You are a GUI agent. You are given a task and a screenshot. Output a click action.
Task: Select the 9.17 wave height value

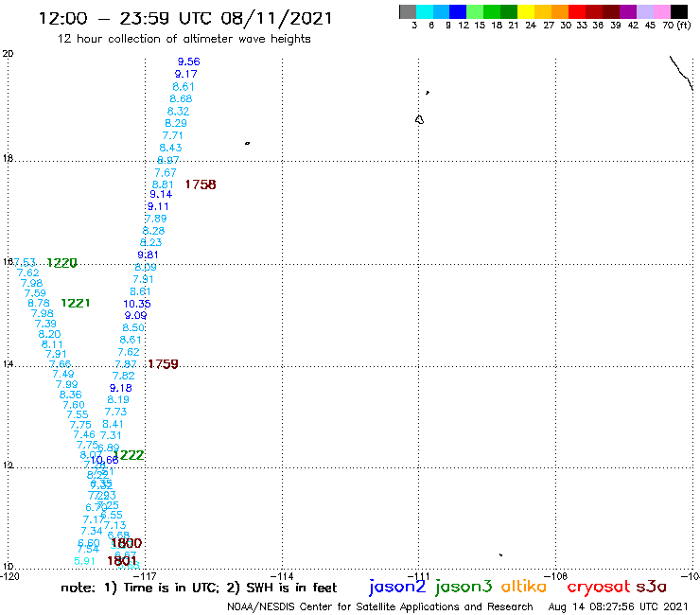[x=185, y=74]
